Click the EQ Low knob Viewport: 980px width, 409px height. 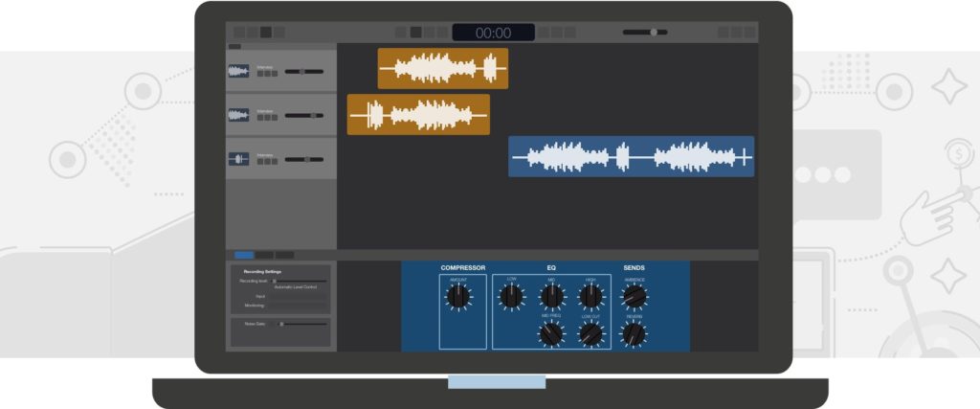(x=511, y=298)
